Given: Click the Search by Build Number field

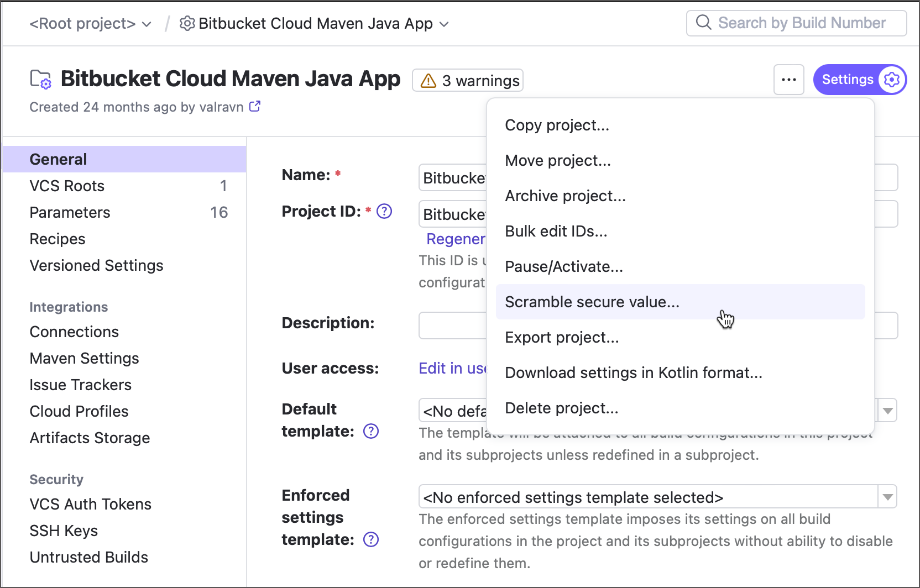Looking at the screenshot, I should click(802, 23).
